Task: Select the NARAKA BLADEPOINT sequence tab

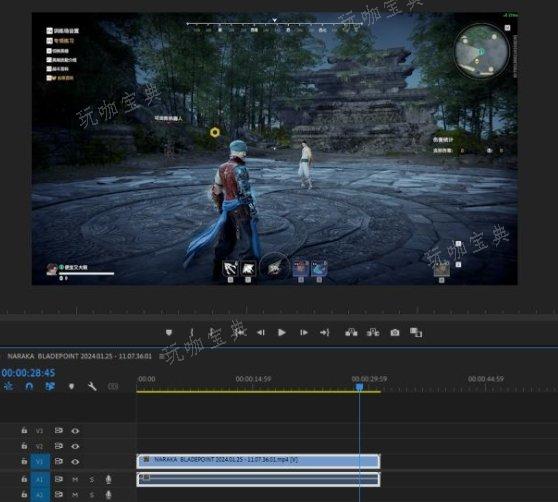Action: [x=79, y=356]
